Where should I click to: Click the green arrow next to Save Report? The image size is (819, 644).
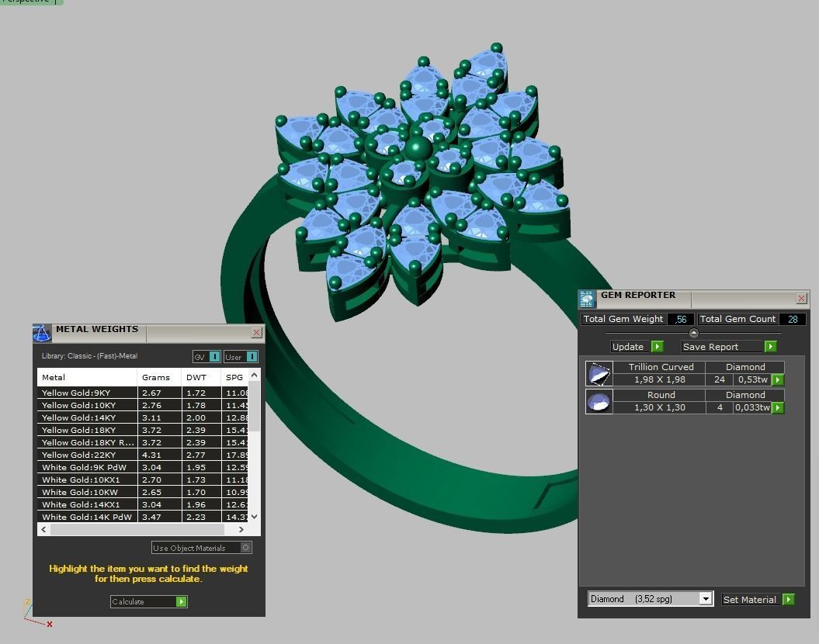coord(770,347)
